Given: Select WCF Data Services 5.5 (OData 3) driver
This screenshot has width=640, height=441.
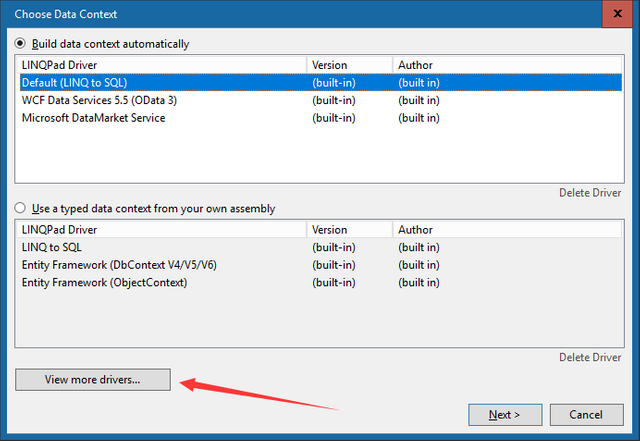Looking at the screenshot, I should click(320, 100).
